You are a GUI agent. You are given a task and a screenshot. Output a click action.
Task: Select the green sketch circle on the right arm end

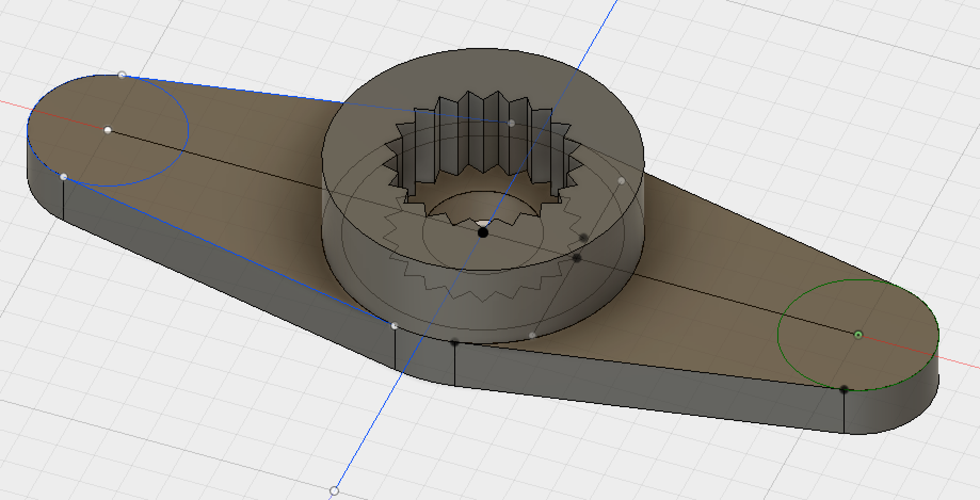[x=778, y=335]
